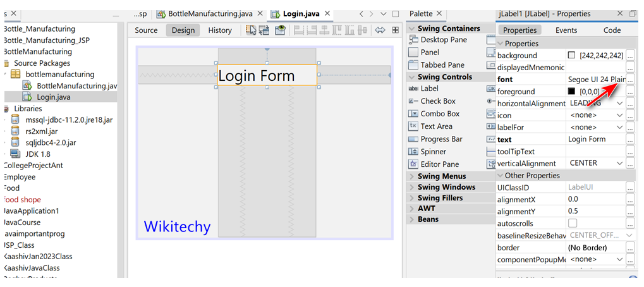
Task: Open the verticalAlignment dropdown
Action: pos(620,163)
